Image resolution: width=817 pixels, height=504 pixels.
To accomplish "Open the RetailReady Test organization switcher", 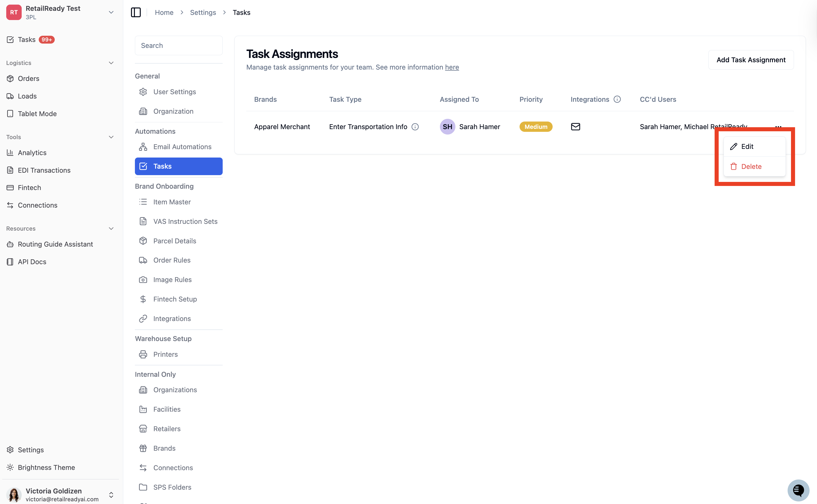I will [x=60, y=12].
